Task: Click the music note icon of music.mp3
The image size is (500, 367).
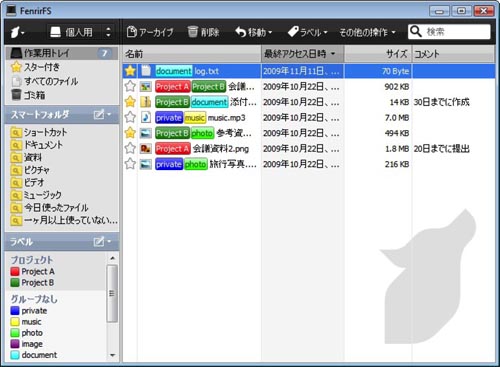Action: [146, 117]
